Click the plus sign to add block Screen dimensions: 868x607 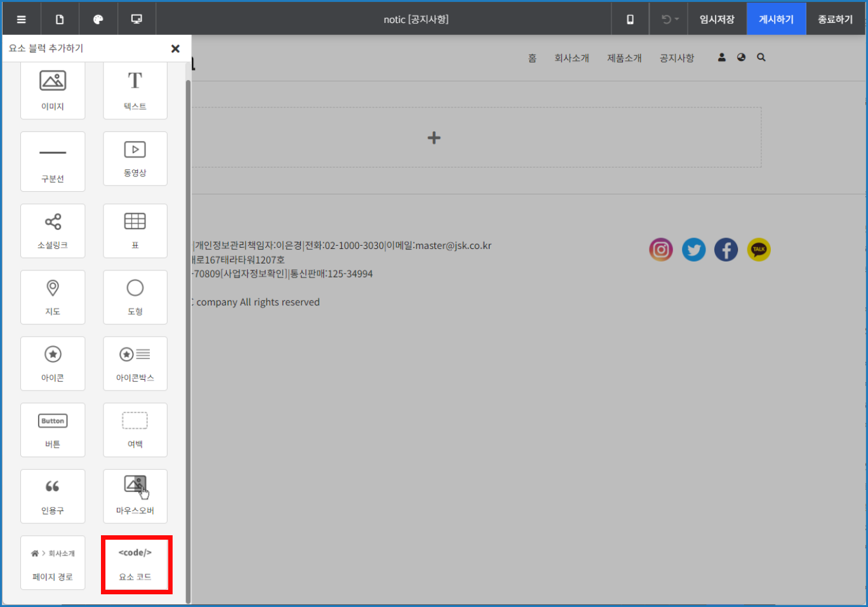coord(434,138)
